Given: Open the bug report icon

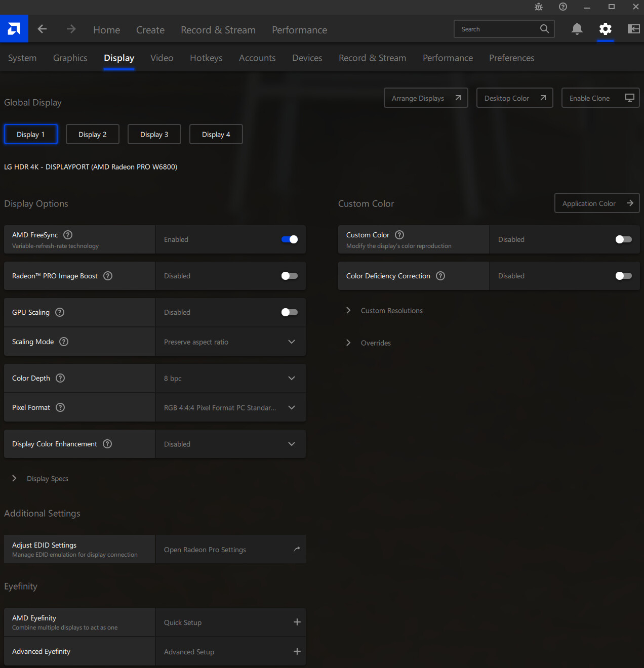Looking at the screenshot, I should (539, 7).
